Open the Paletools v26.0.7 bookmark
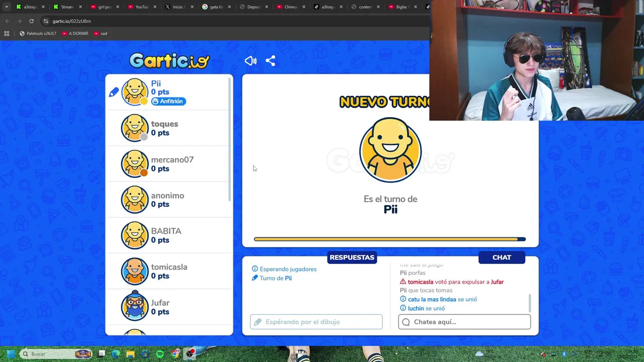The width and height of the screenshot is (644, 362). click(x=38, y=33)
